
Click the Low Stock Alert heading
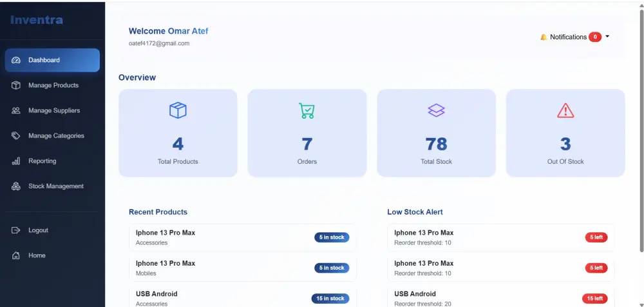click(x=415, y=212)
